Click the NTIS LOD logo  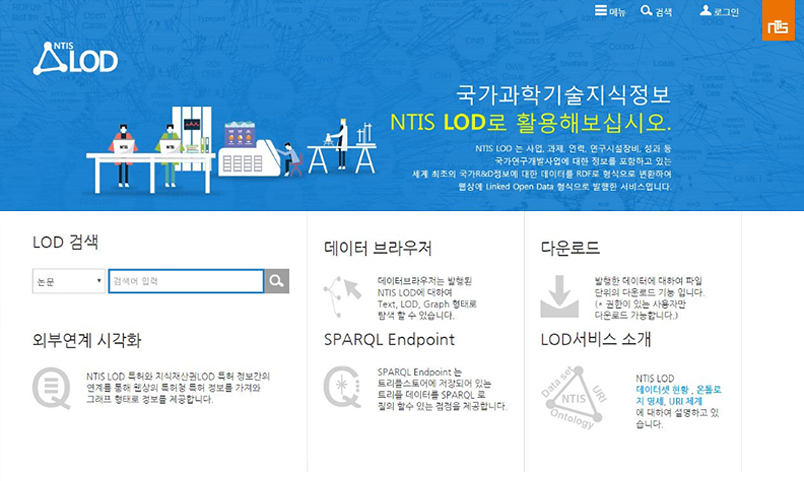pos(75,58)
